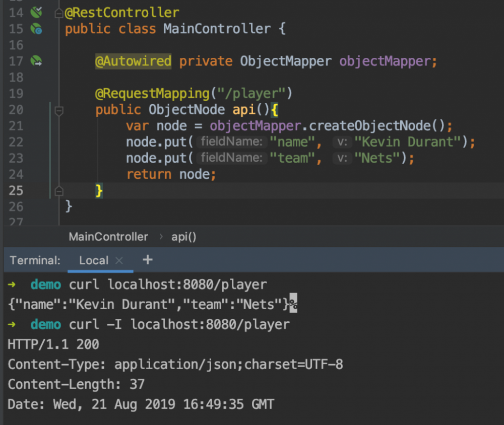The height and width of the screenshot is (425, 504).
Task: Collapse the api() method using its fold marker
Action: coord(59,110)
